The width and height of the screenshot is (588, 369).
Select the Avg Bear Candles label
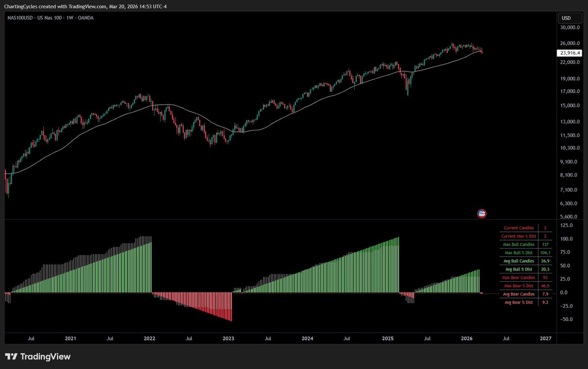click(x=519, y=295)
